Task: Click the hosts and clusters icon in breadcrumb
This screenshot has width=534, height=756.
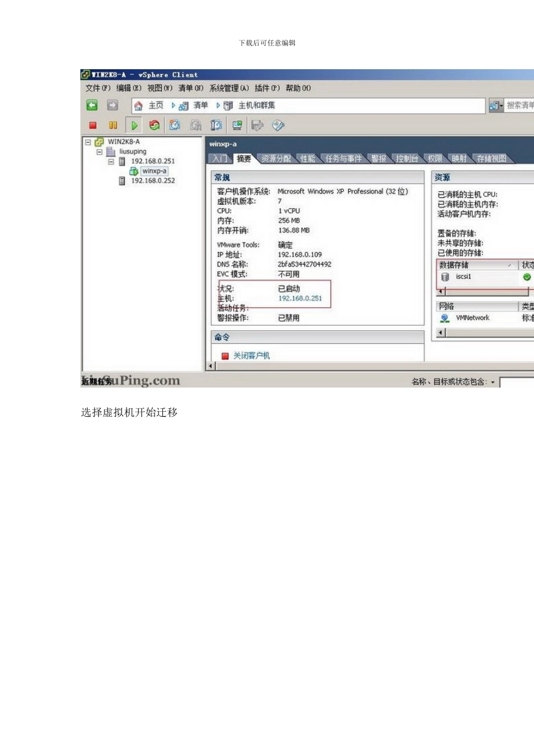Action: [228, 106]
